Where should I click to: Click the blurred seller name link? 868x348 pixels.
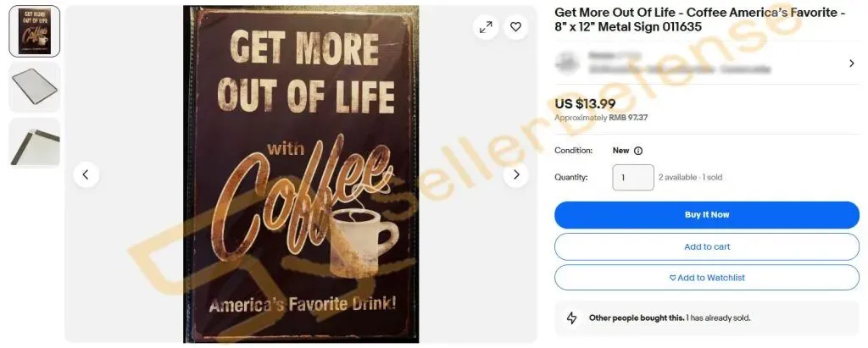pos(615,55)
